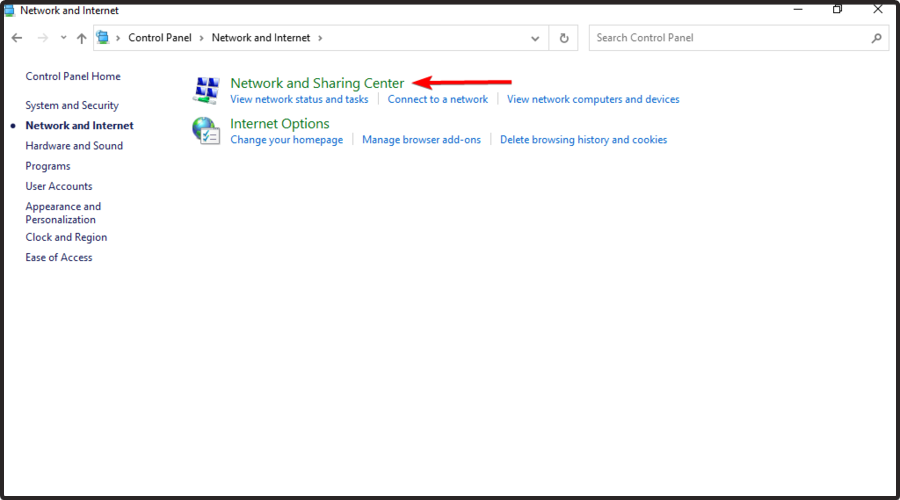Expand chevron after Network and Internet breadcrumb
The width and height of the screenshot is (900, 500).
320,38
